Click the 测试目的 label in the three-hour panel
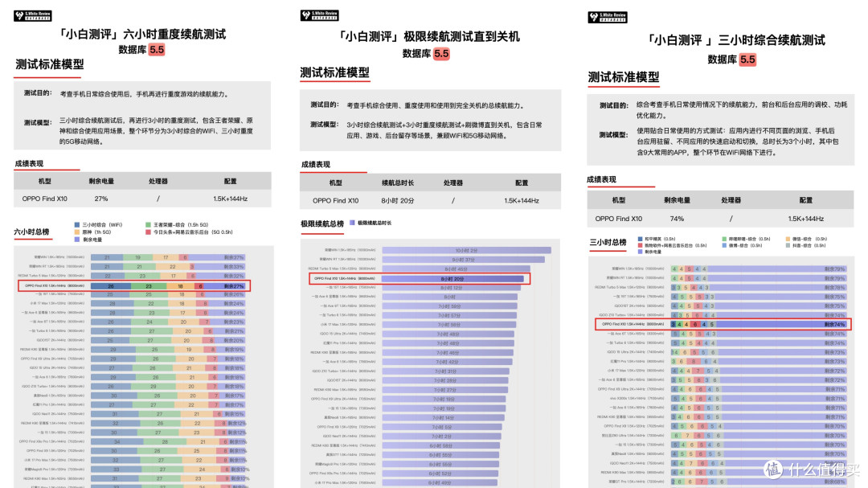 point(614,105)
